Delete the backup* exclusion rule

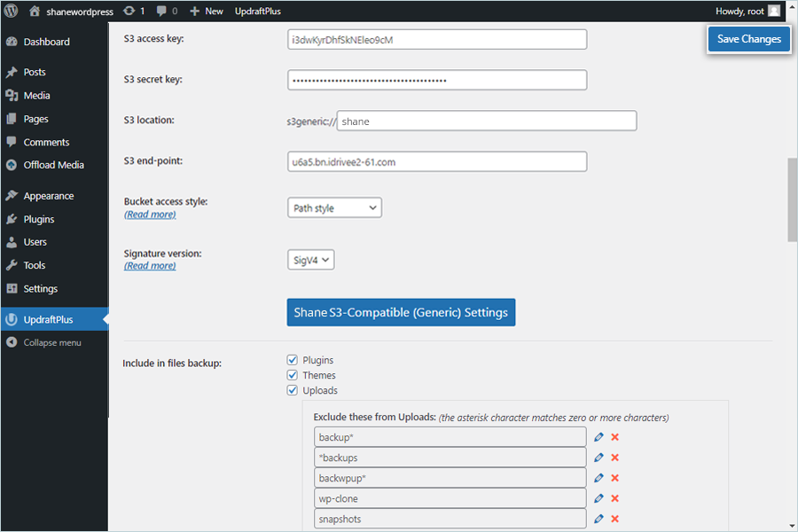tap(614, 437)
